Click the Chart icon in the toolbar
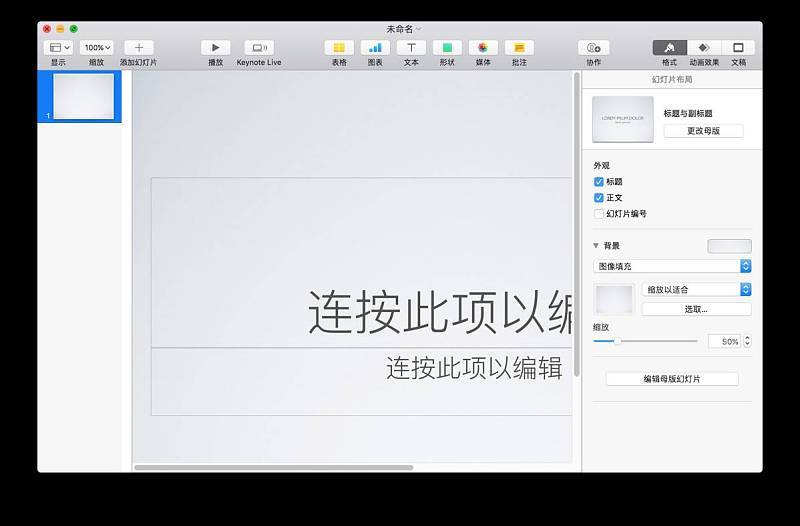The height and width of the screenshot is (526, 800). [375, 47]
